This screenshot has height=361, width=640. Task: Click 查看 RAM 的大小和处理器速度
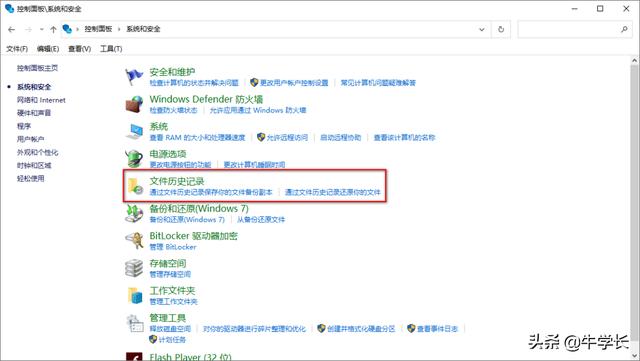pyautogui.click(x=197, y=138)
